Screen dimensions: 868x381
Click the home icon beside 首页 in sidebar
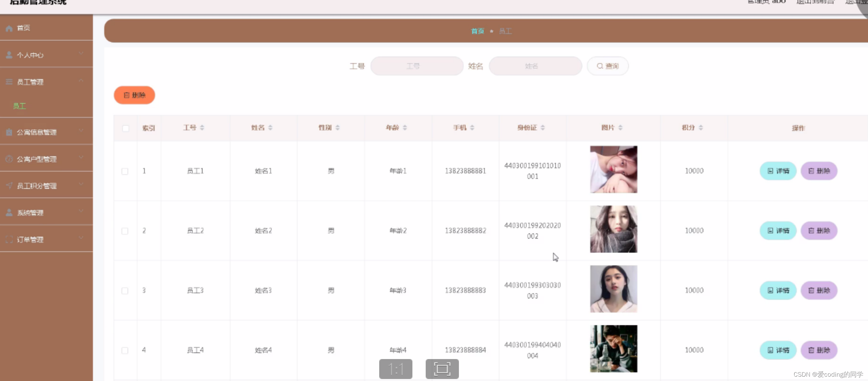click(x=9, y=28)
